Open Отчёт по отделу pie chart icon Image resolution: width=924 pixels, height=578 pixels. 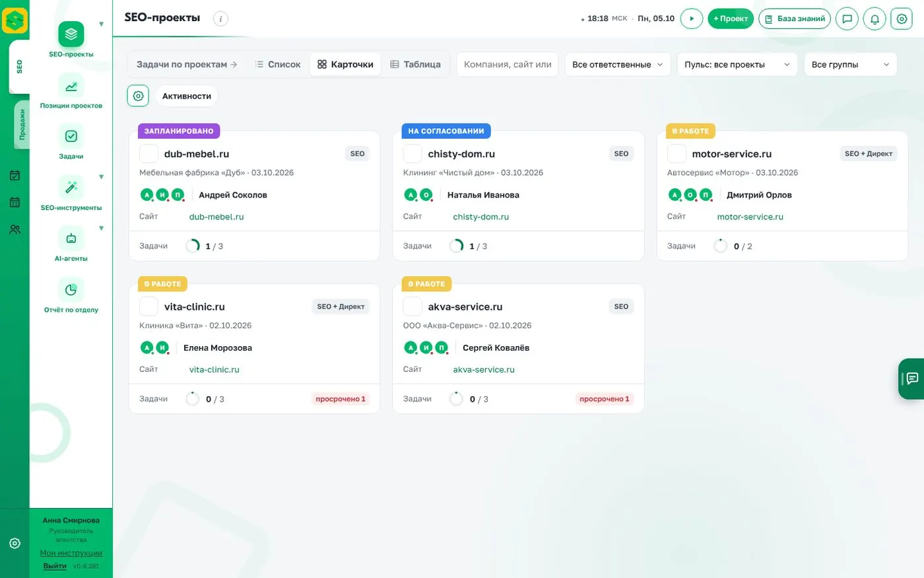(x=71, y=289)
